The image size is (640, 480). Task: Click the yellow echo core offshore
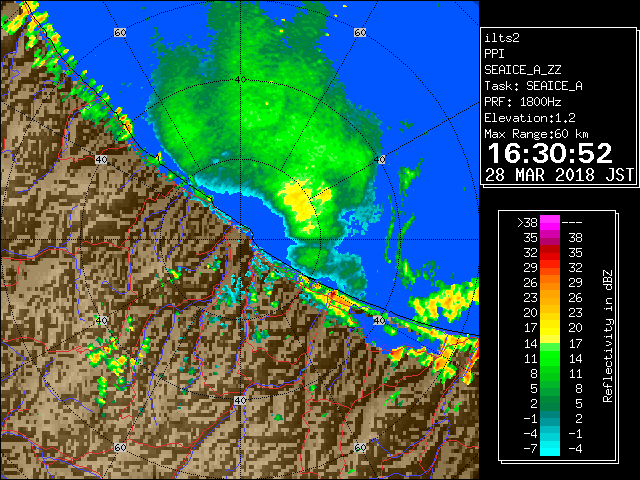tap(300, 201)
